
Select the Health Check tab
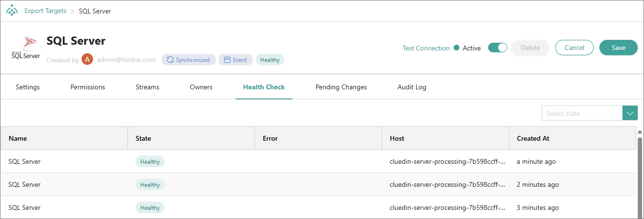[264, 87]
